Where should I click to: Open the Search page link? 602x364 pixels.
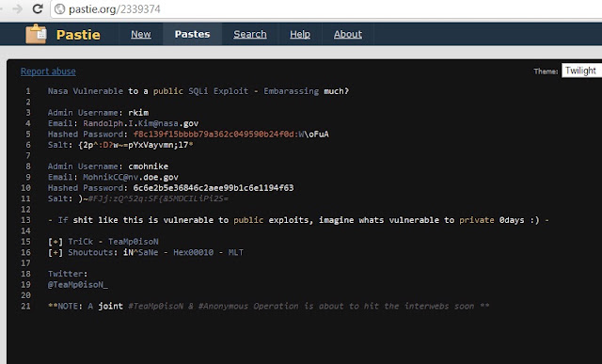[250, 34]
